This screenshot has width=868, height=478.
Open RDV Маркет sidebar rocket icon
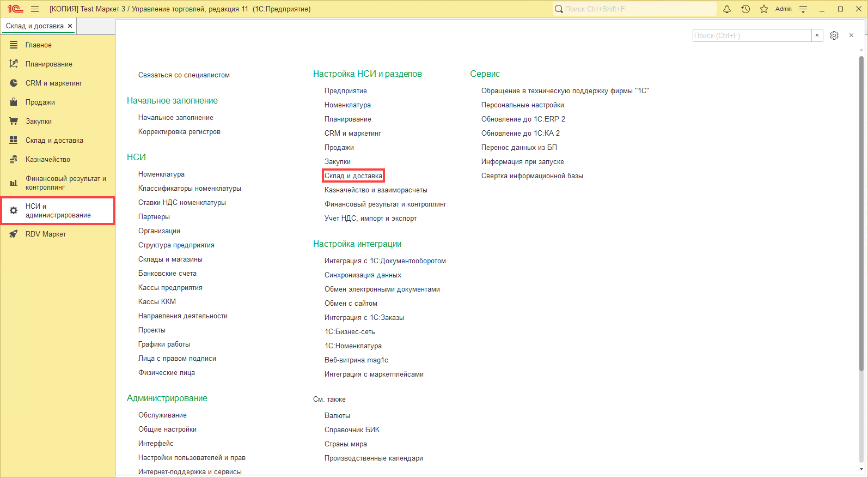tap(14, 234)
